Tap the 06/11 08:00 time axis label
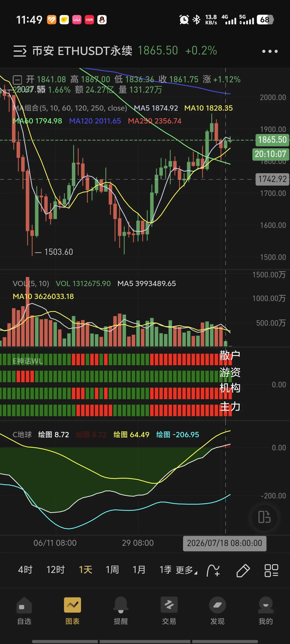Image resolution: width=290 pixels, height=644 pixels. pyautogui.click(x=55, y=543)
